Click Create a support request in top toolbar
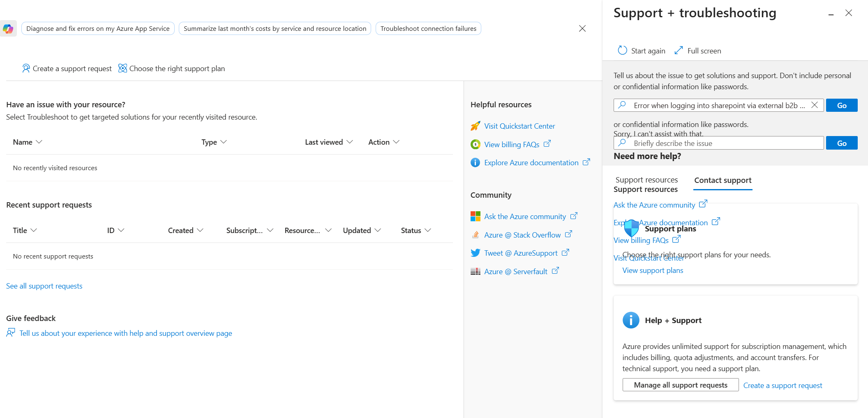This screenshot has height=418, width=868. coord(67,68)
